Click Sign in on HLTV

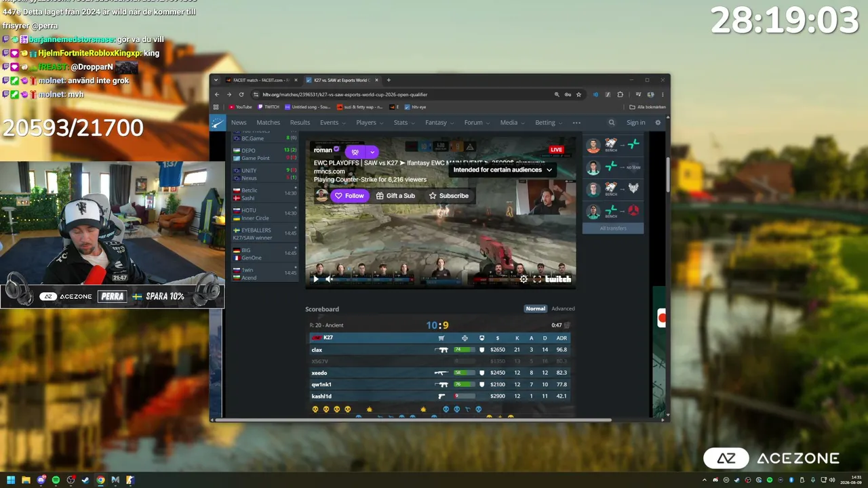636,123
